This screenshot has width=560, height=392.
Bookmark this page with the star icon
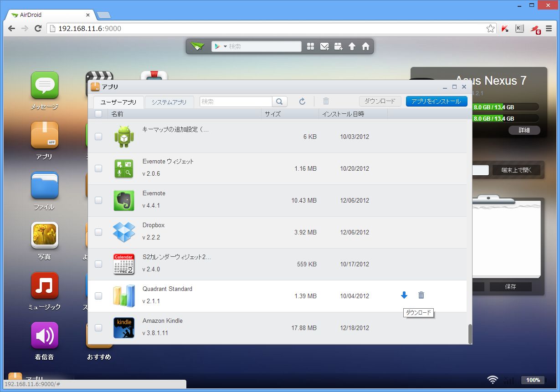pyautogui.click(x=490, y=29)
